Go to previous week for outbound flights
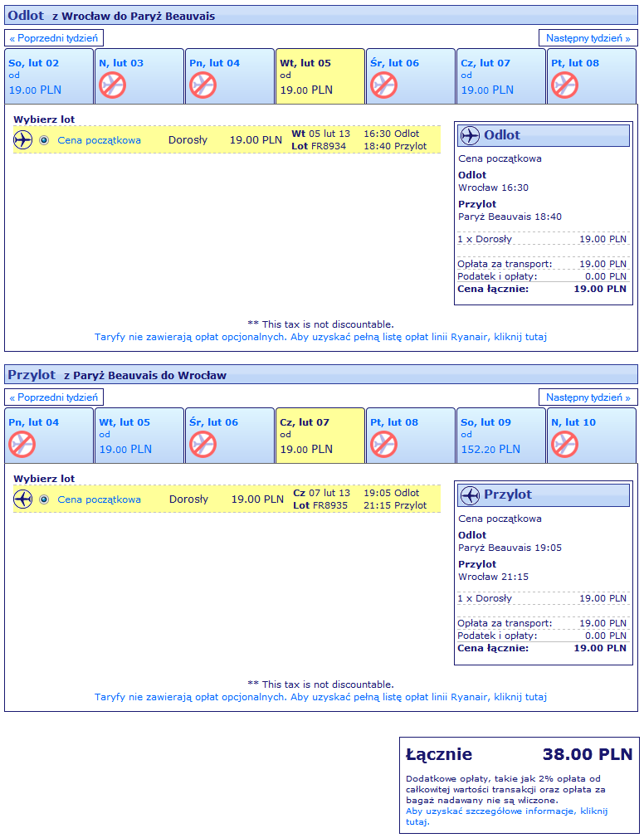The width and height of the screenshot is (644, 838). click(x=54, y=38)
